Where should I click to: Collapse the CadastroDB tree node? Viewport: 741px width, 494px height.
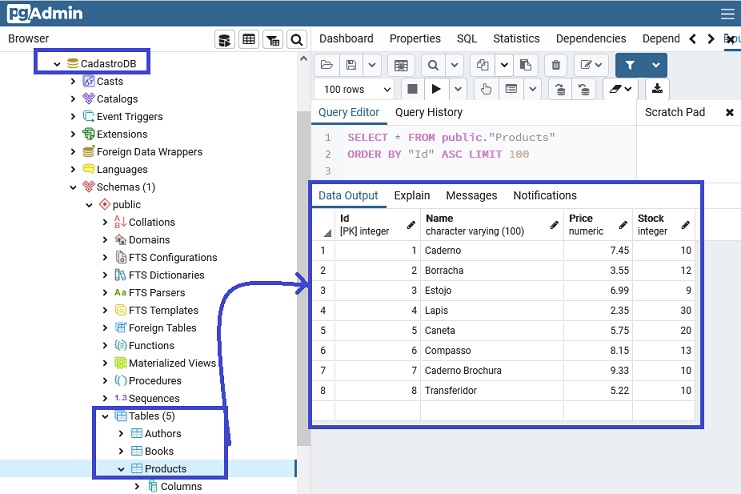(x=57, y=64)
